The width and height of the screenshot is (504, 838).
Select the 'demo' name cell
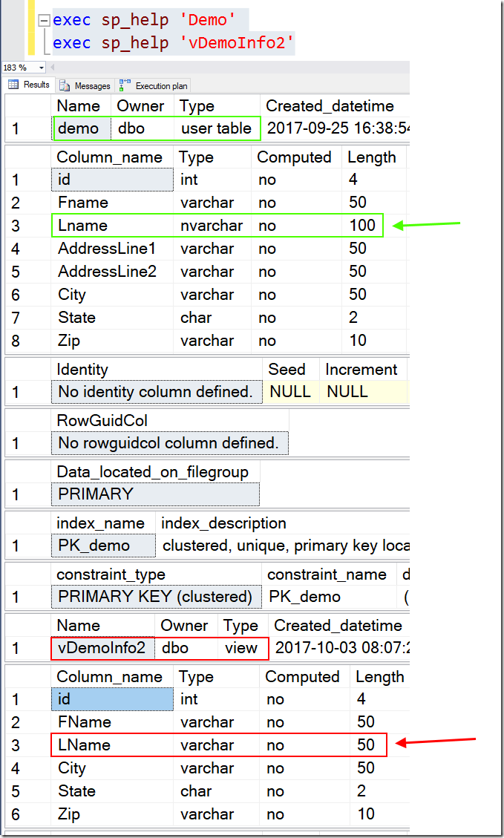tap(81, 128)
